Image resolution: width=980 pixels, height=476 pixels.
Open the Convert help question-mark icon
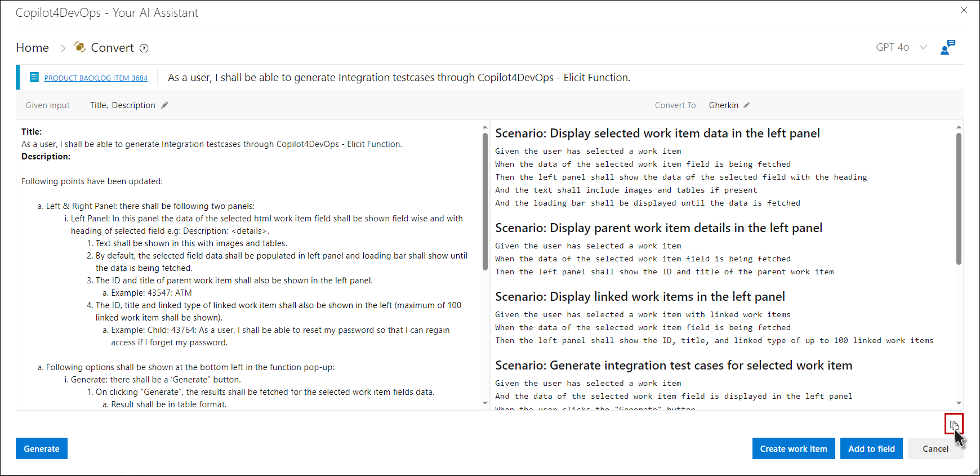click(144, 48)
